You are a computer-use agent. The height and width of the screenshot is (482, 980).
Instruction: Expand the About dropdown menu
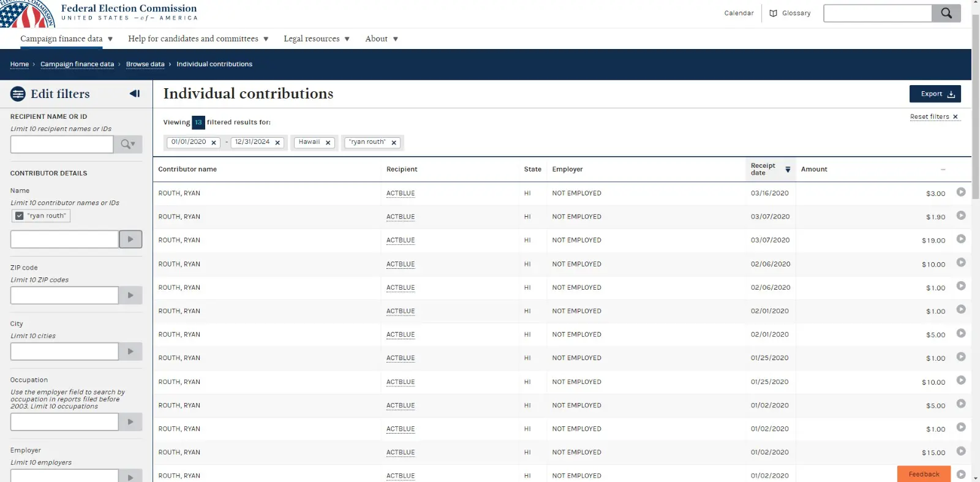pyautogui.click(x=381, y=39)
